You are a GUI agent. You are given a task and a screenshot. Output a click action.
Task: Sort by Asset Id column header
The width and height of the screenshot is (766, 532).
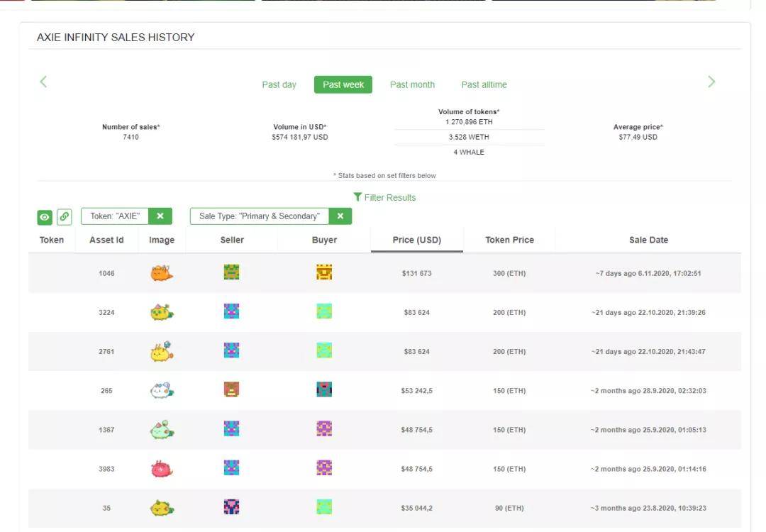click(106, 240)
